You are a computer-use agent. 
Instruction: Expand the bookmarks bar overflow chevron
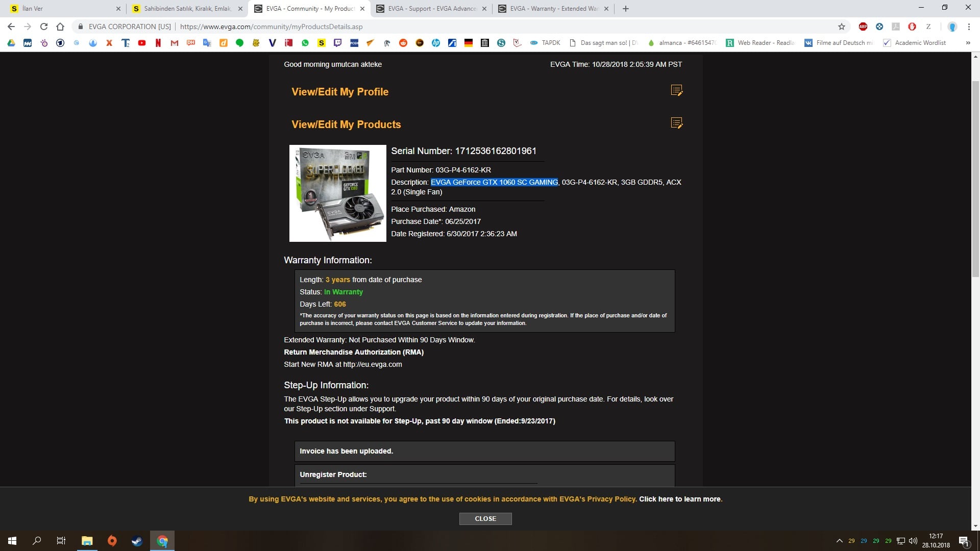968,43
